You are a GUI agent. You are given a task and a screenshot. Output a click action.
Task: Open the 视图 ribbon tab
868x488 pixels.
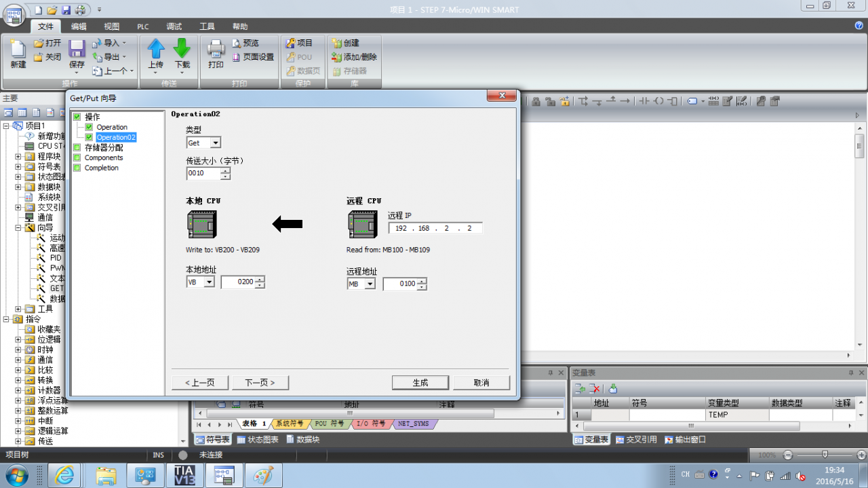(111, 26)
